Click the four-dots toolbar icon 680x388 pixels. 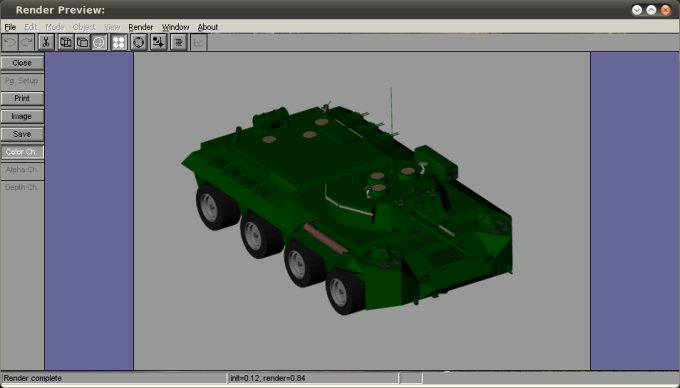pyautogui.click(x=119, y=42)
